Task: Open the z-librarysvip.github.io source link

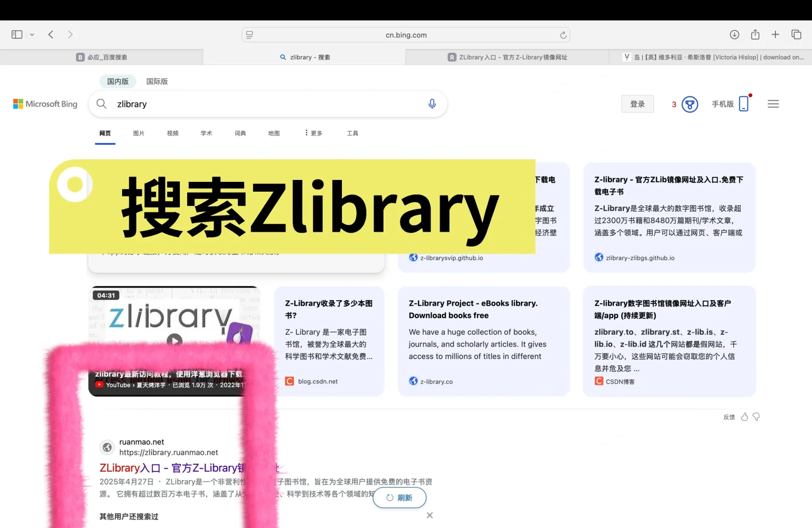Action: 451,258
